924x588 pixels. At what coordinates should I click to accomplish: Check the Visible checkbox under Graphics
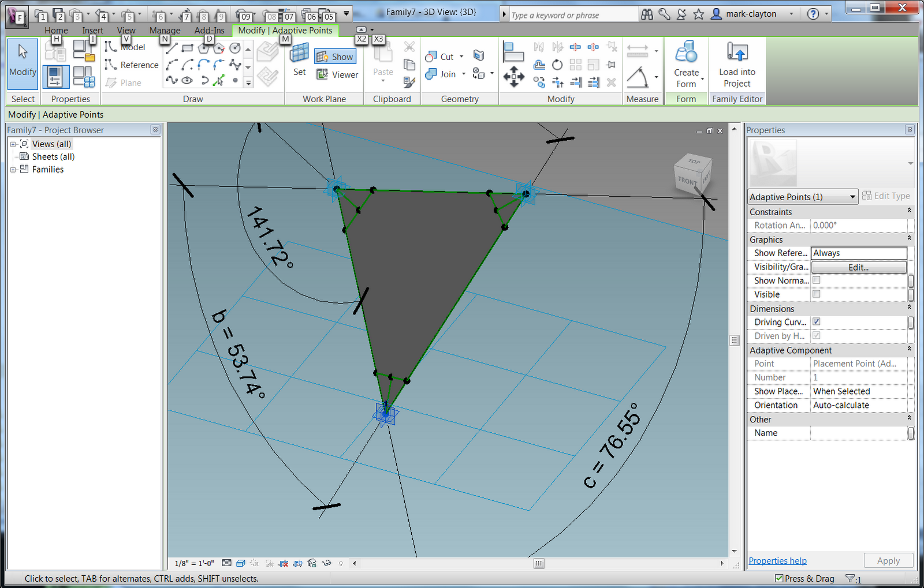point(816,294)
